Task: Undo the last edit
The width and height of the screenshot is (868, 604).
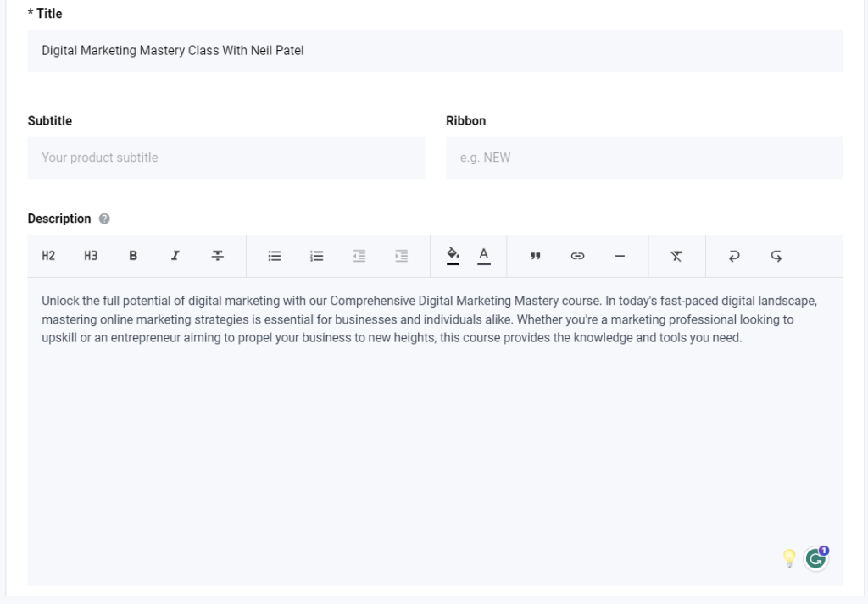Action: tap(733, 256)
